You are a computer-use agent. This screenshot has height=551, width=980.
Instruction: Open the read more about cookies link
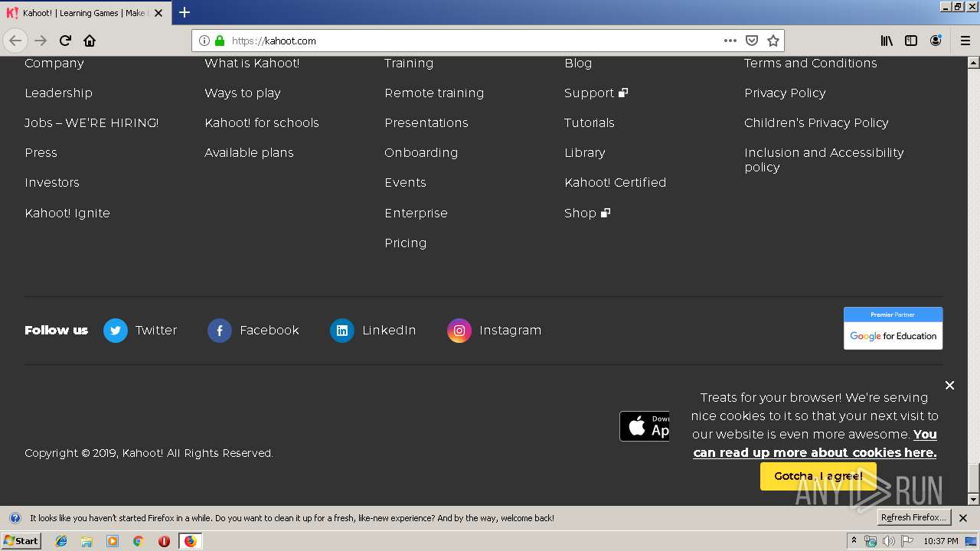815,443
